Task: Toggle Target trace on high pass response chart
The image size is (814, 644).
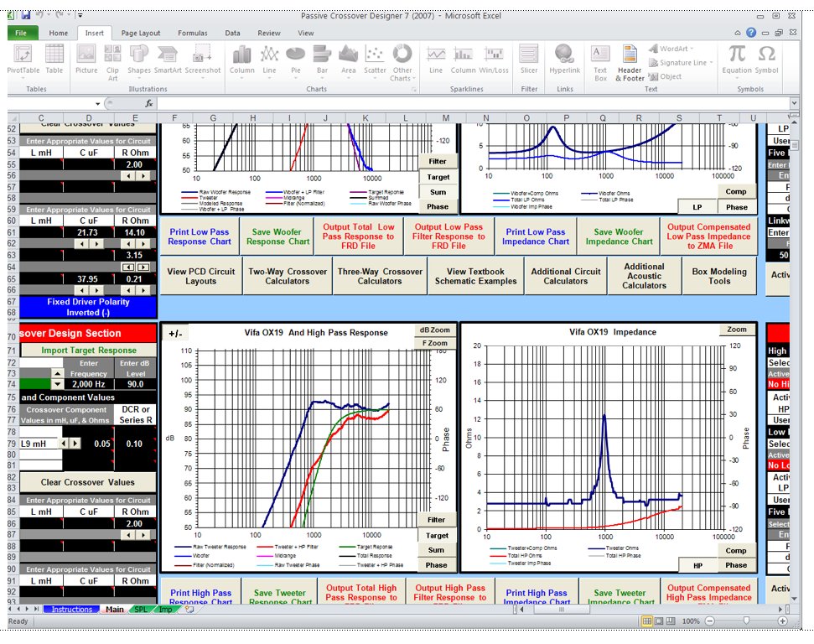Action: click(437, 536)
